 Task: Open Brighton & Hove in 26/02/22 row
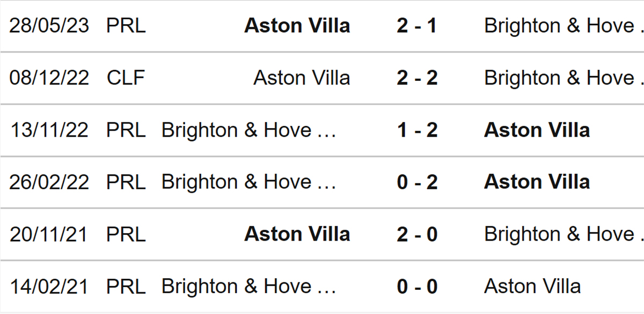[x=248, y=182]
